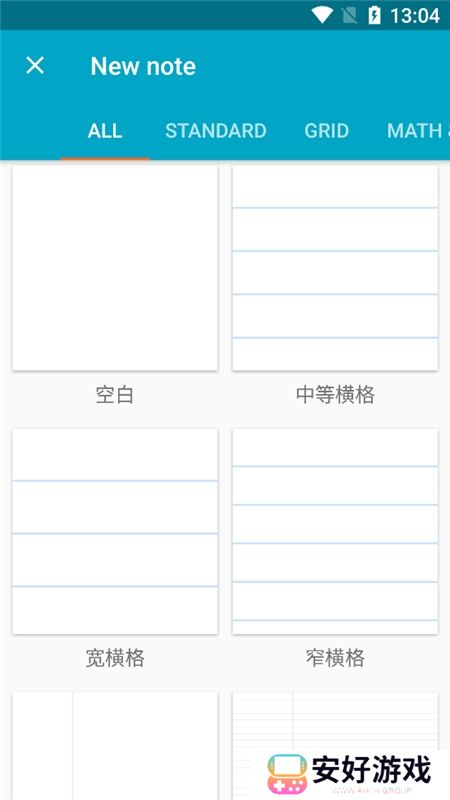Click the 空白 label text
Image resolution: width=450 pixels, height=800 pixels.
[115, 395]
